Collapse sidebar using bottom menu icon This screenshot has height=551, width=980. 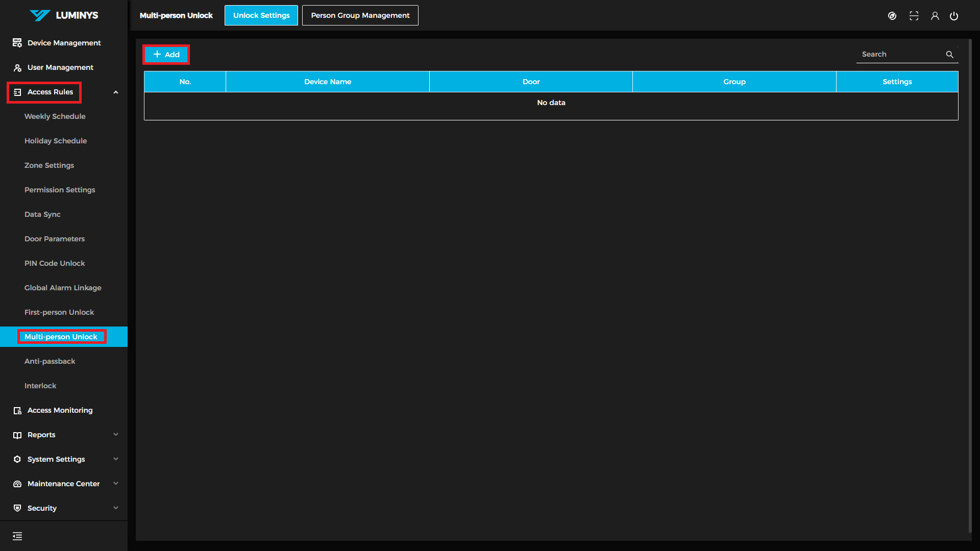pos(17,536)
